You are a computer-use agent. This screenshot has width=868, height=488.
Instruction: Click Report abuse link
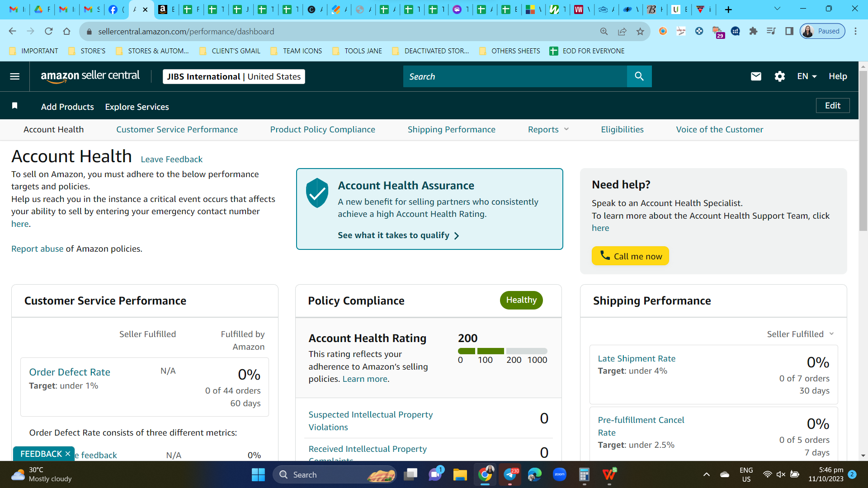[x=37, y=249]
